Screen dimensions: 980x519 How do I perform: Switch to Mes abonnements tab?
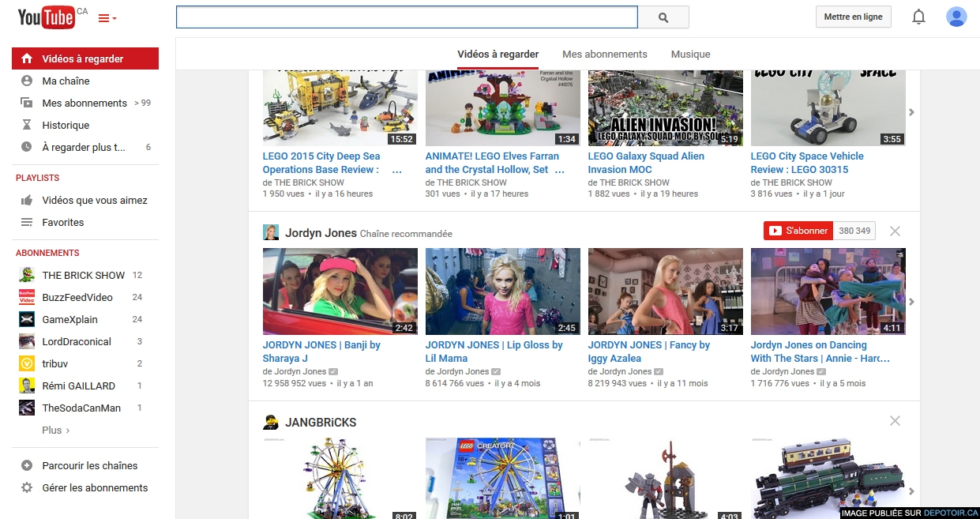pyautogui.click(x=605, y=55)
